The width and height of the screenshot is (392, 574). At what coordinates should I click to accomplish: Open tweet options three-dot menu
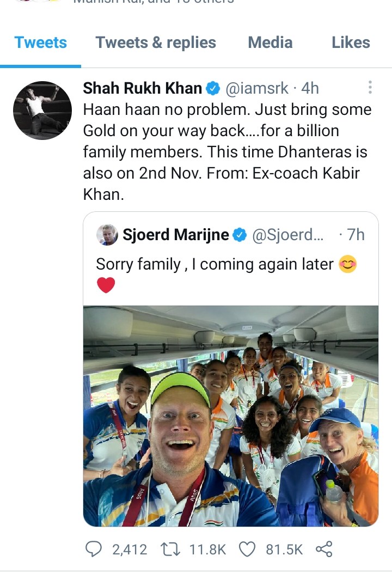point(370,88)
